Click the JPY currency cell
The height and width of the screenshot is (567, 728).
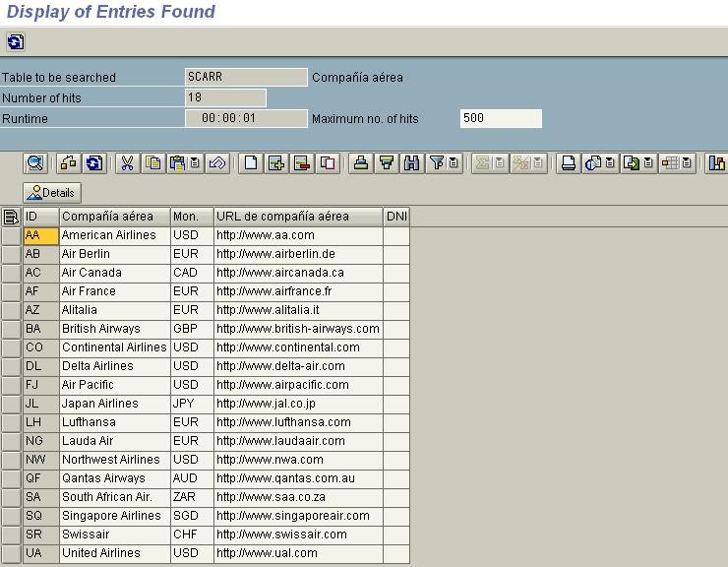pos(192,404)
